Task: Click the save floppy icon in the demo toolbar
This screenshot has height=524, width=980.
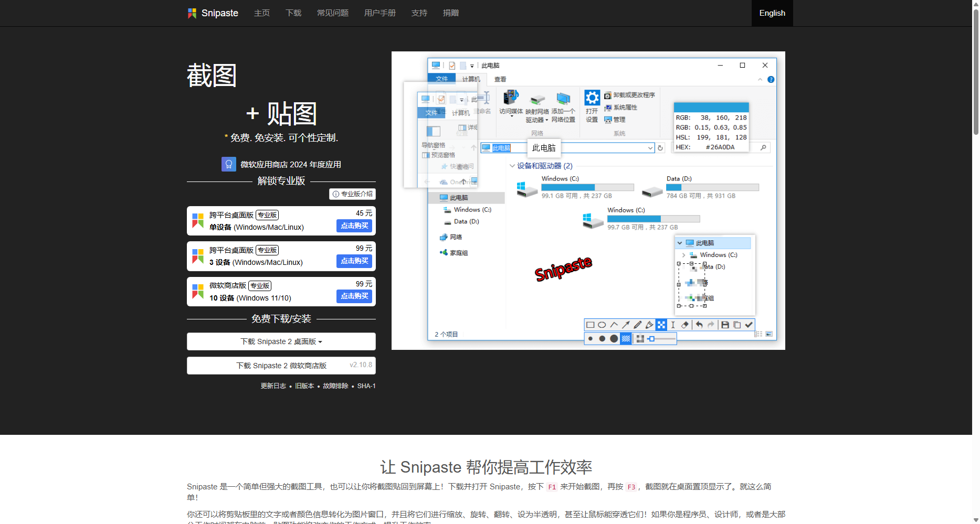Action: click(725, 325)
